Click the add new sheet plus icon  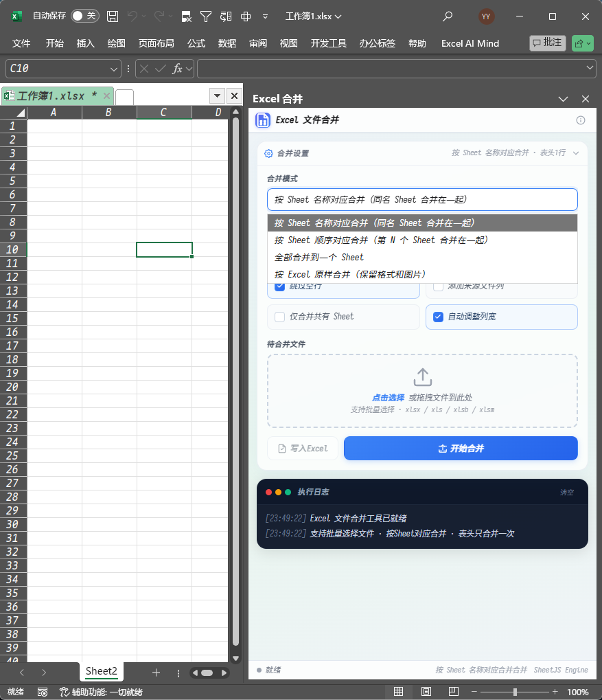click(156, 673)
